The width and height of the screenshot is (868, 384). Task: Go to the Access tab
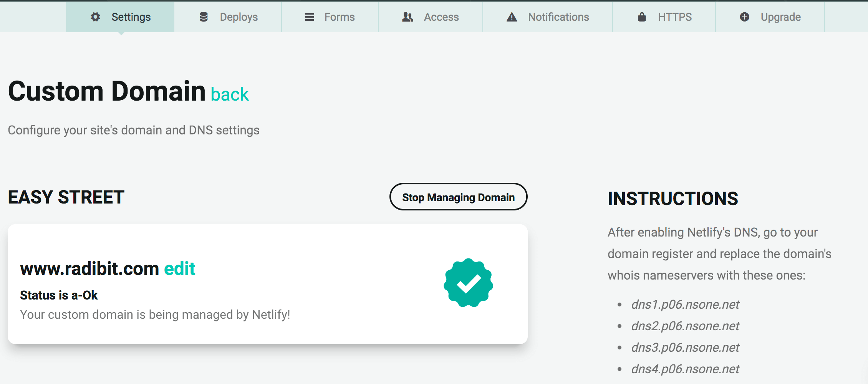pyautogui.click(x=431, y=17)
